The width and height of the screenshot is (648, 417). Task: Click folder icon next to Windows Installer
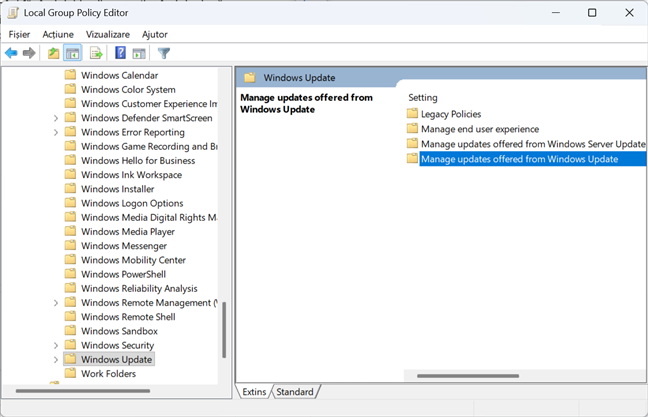70,188
